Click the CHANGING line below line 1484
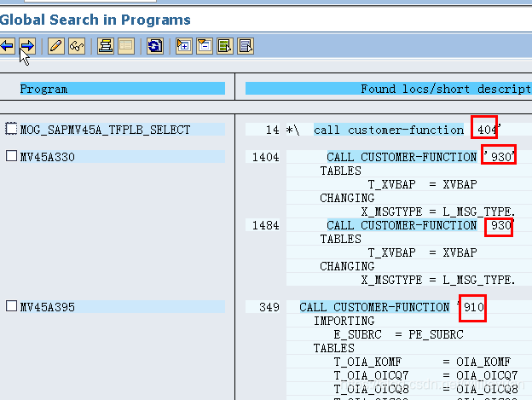 pyautogui.click(x=347, y=266)
